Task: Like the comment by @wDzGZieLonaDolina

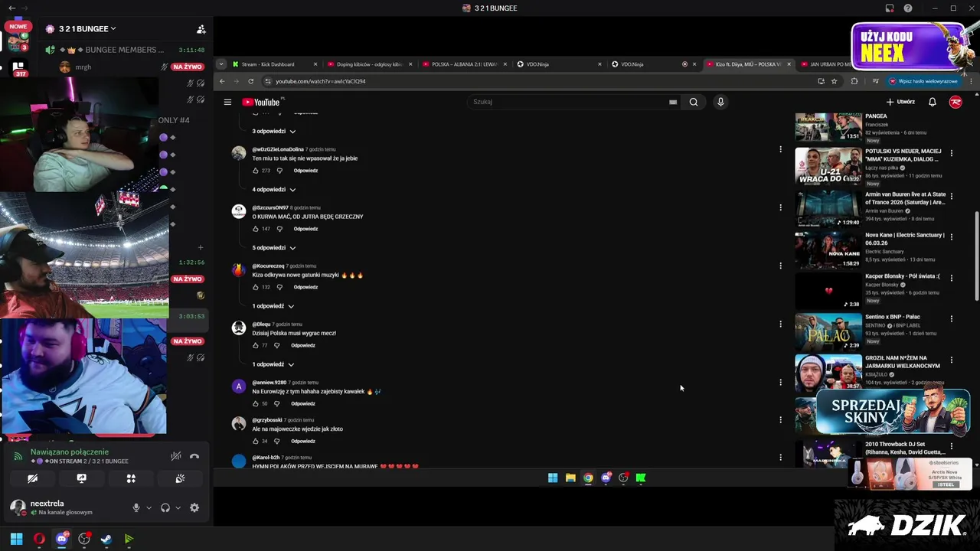Action: (x=255, y=171)
